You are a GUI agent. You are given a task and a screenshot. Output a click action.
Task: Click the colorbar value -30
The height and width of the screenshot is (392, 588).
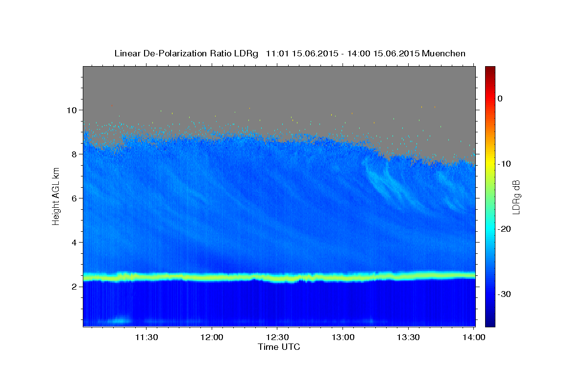[505, 294]
